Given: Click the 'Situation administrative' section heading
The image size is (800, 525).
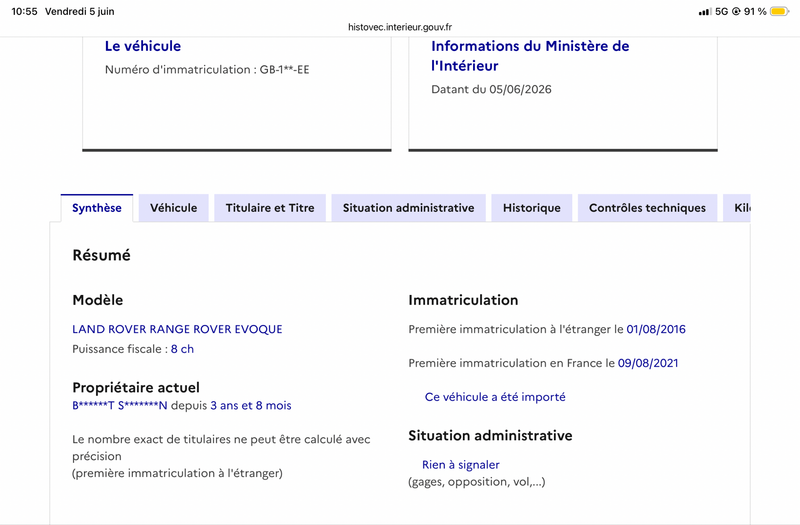Looking at the screenshot, I should (x=490, y=436).
